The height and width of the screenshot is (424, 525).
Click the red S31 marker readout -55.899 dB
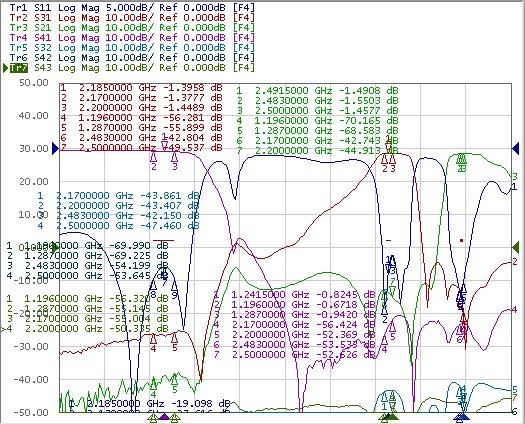(193, 128)
